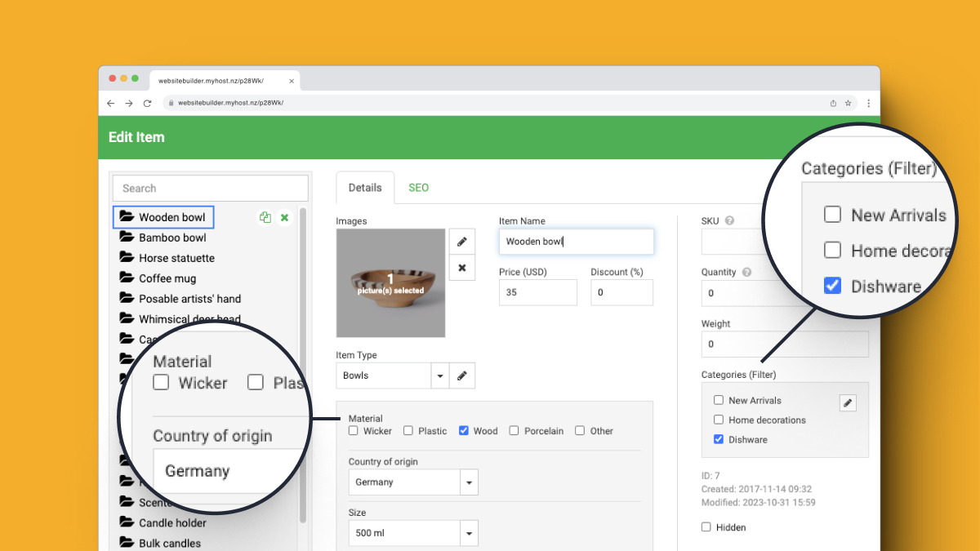Click the Price (USD) input field
This screenshot has width=980, height=551.
[x=537, y=292]
